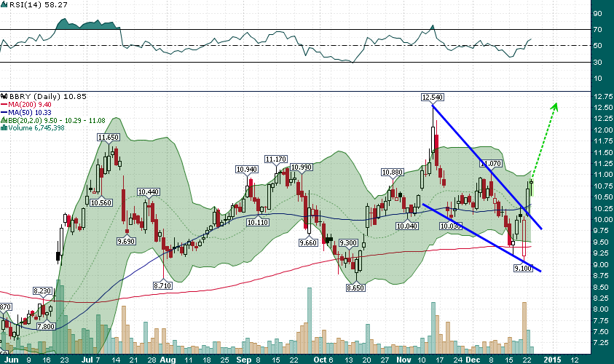Click the 10.00 price axis tick

[x=603, y=220]
